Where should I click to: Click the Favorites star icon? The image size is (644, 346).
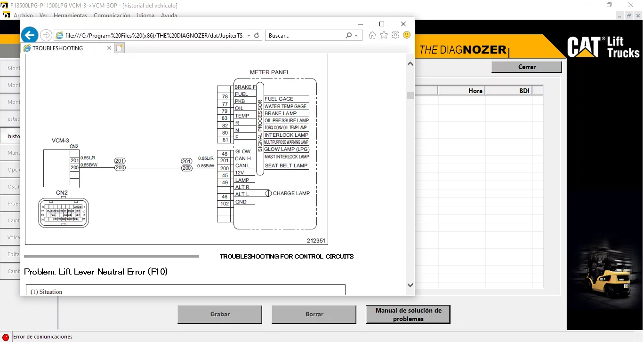coord(384,35)
